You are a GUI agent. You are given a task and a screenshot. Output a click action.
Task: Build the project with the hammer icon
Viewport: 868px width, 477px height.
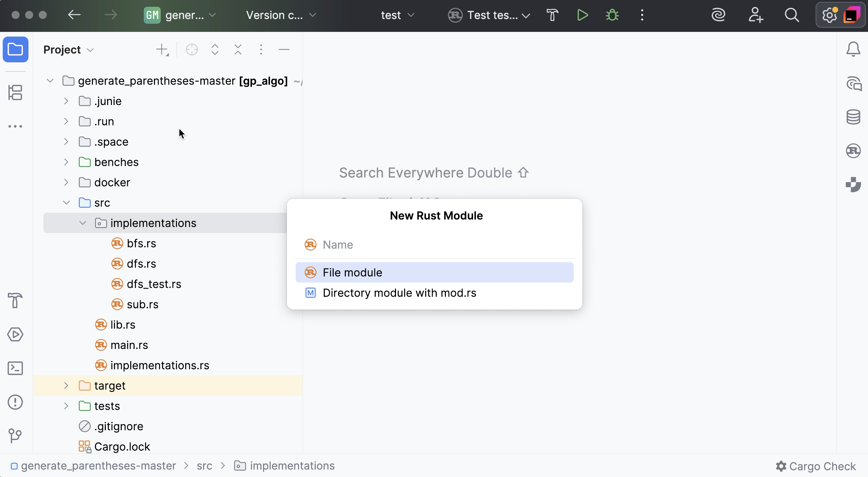tap(552, 15)
